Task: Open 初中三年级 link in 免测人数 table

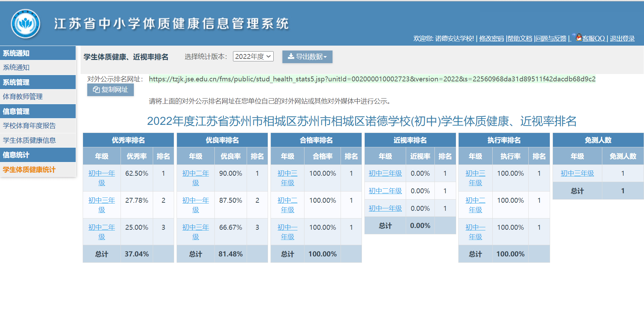Action: coord(577,173)
